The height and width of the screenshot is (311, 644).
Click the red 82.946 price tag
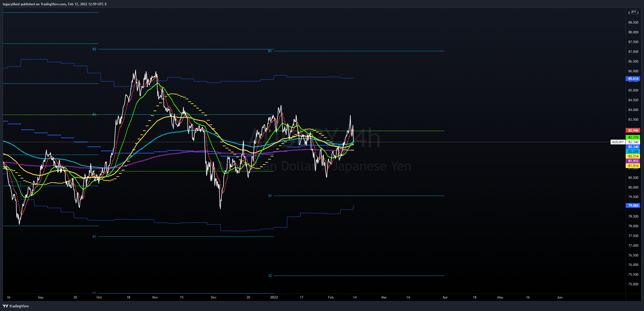633,130
